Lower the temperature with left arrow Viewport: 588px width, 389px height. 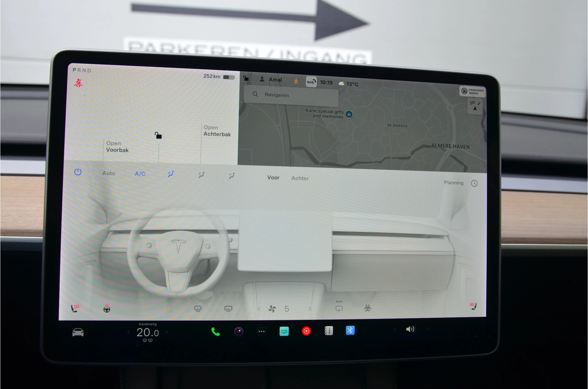pyautogui.click(x=128, y=332)
